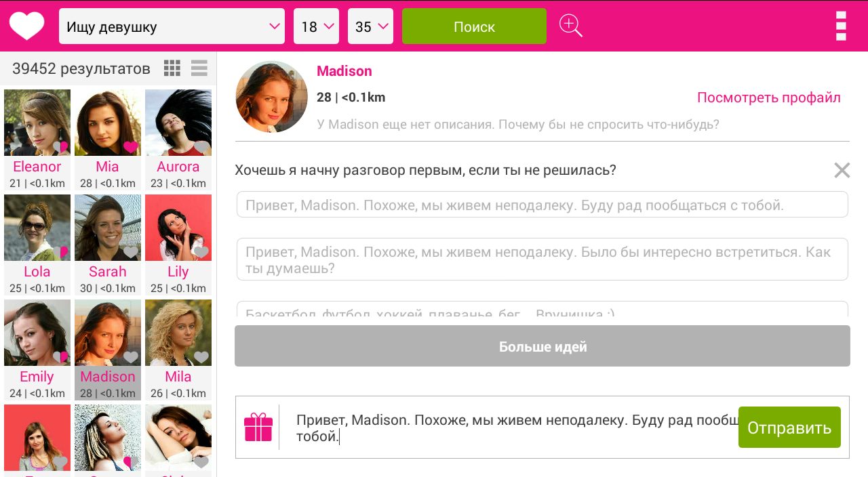Screen dimensions: 868x477
Task: Open Emily's profile photo
Action: 37,333
